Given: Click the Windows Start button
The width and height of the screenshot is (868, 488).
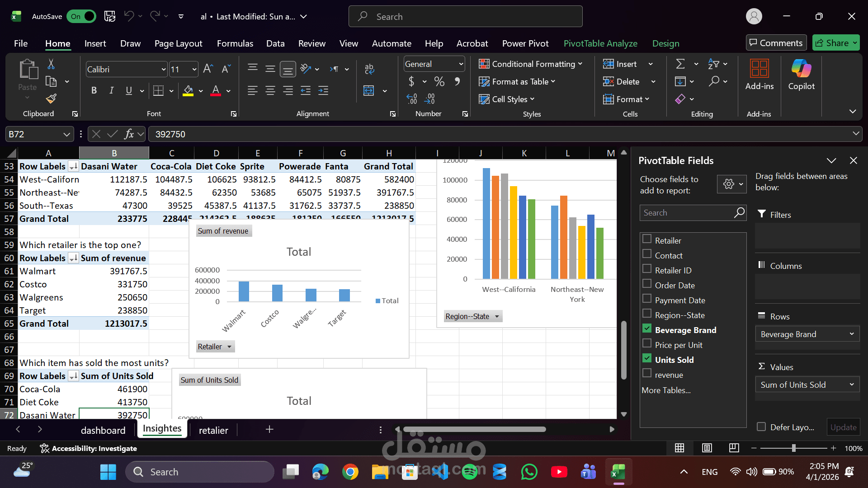Looking at the screenshot, I should pyautogui.click(x=108, y=472).
